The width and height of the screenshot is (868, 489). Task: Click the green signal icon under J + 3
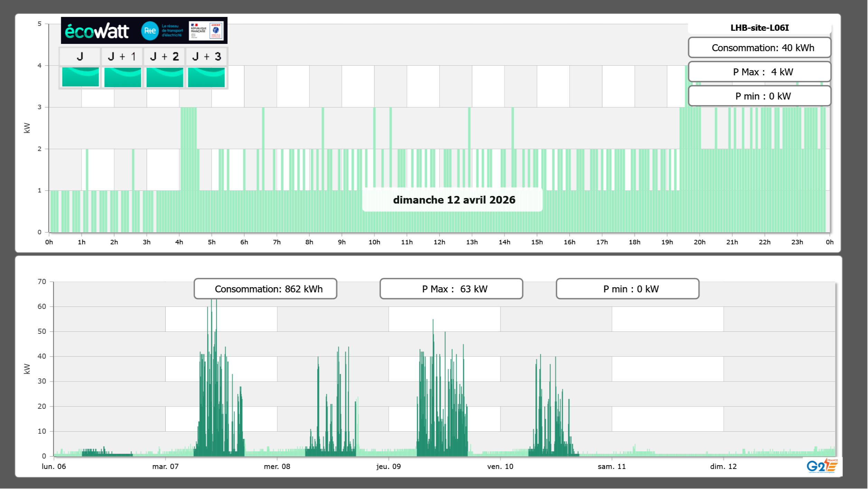(x=206, y=77)
